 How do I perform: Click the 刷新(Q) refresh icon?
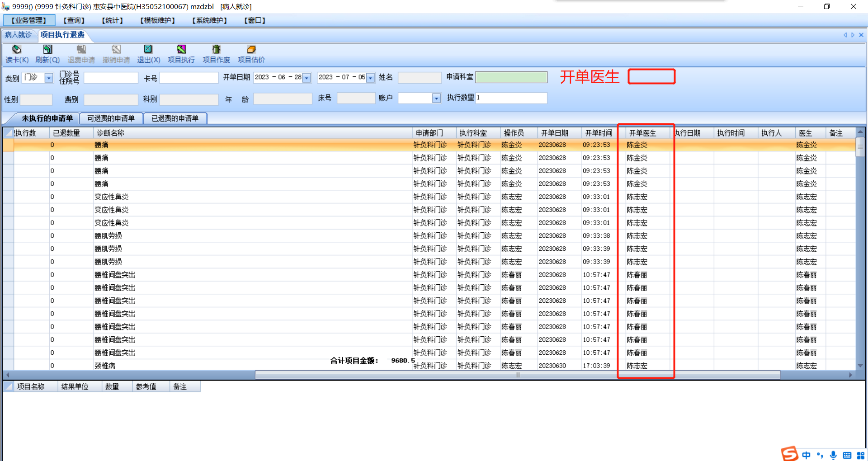coord(47,49)
